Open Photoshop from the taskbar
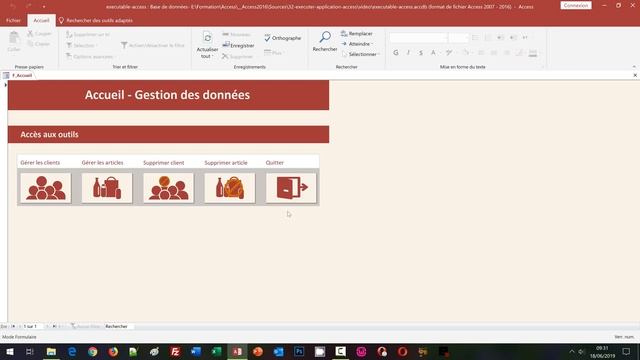Screen dimensions: 640x360 tap(299, 351)
